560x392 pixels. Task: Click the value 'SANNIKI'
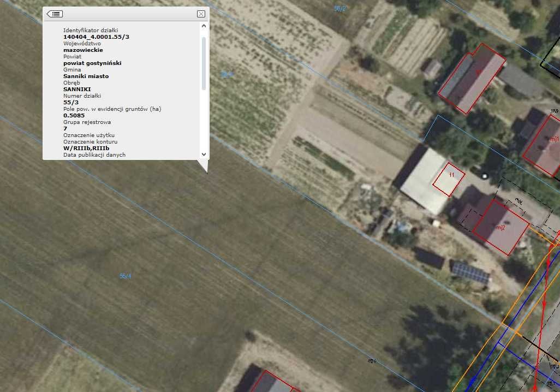[77, 90]
